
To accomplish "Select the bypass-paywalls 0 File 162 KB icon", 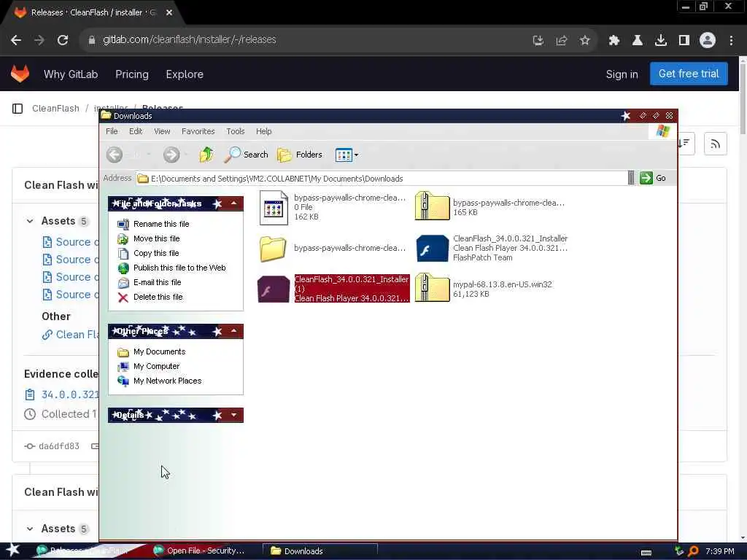I will (x=274, y=208).
